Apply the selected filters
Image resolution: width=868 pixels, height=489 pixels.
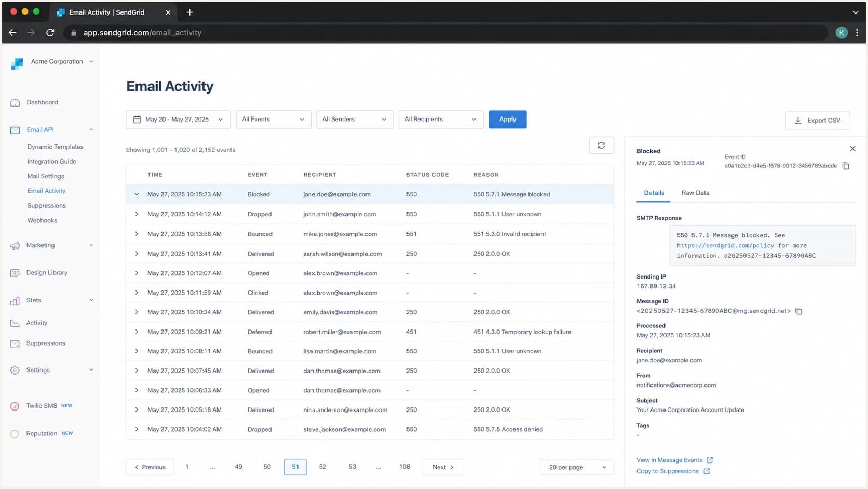[x=507, y=120]
